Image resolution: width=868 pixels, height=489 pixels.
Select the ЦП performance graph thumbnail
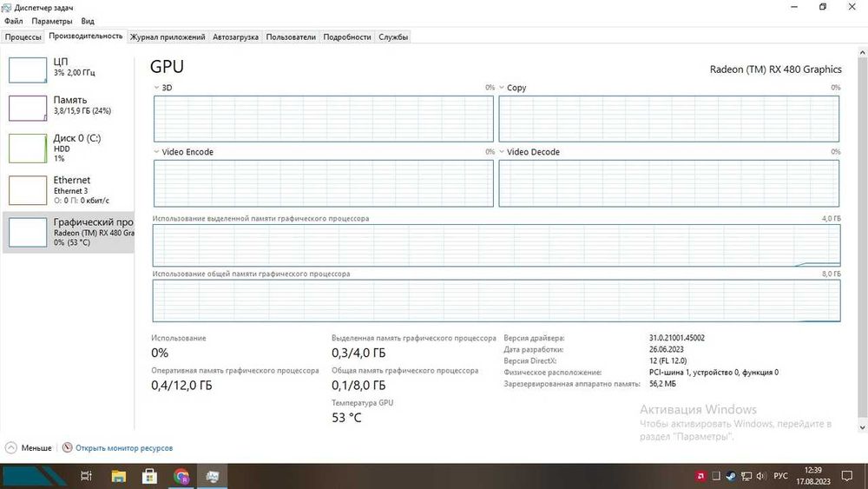click(28, 69)
